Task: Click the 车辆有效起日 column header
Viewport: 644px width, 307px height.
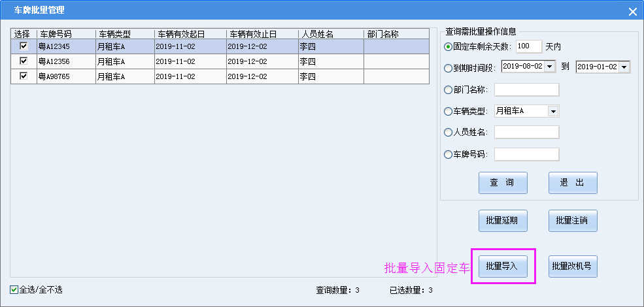Action: point(190,34)
